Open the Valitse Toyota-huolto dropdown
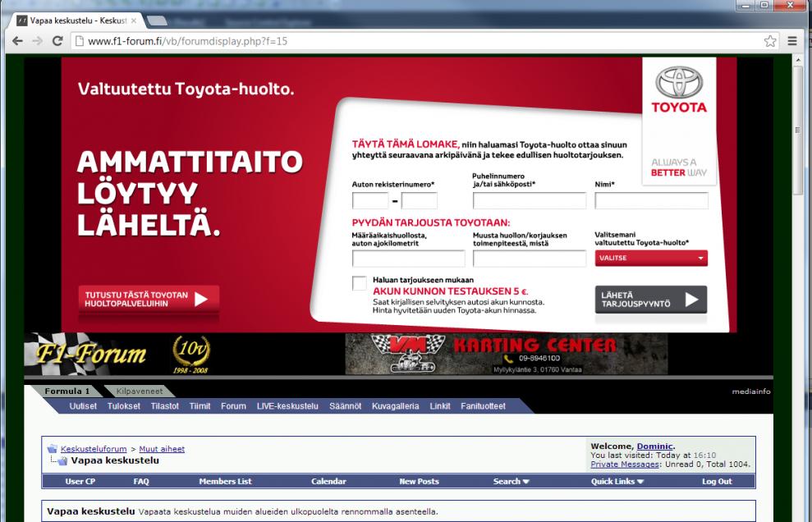812x522 pixels. click(x=650, y=259)
